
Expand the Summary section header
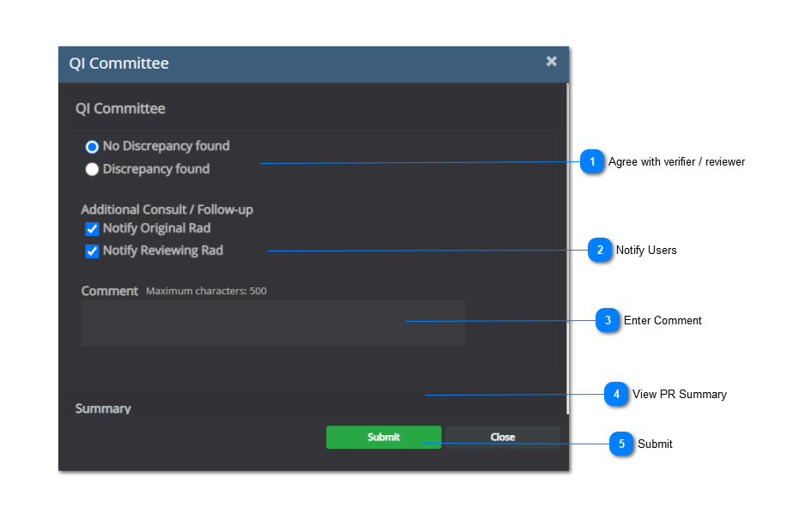103,408
